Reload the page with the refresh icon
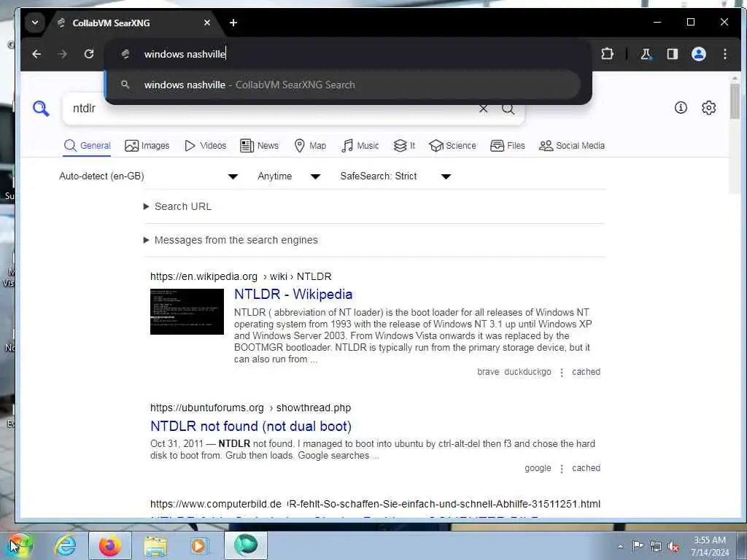 [x=88, y=54]
